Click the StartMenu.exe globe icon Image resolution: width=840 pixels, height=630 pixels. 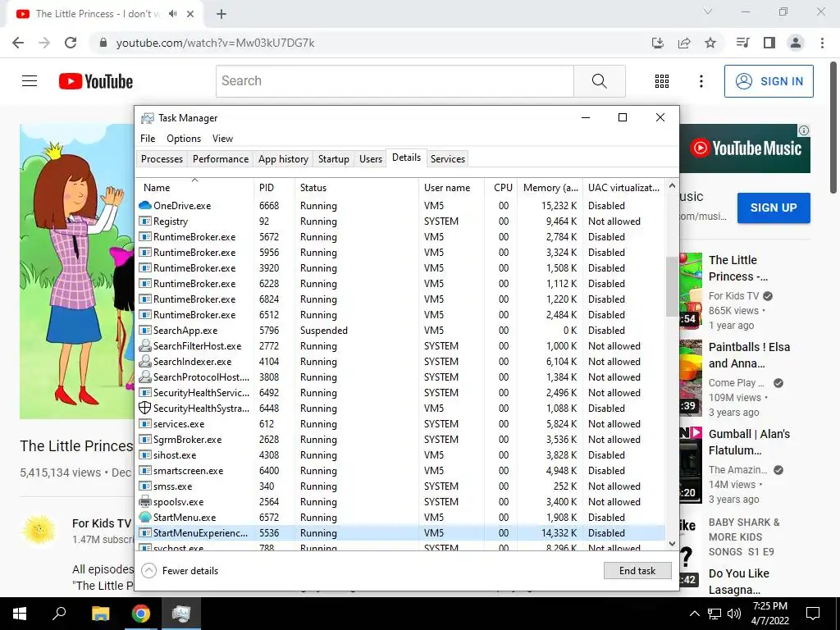(x=144, y=517)
